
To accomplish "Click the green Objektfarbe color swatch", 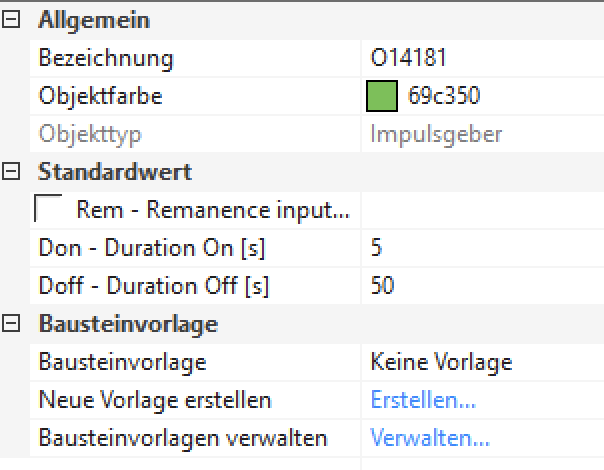I will click(383, 97).
